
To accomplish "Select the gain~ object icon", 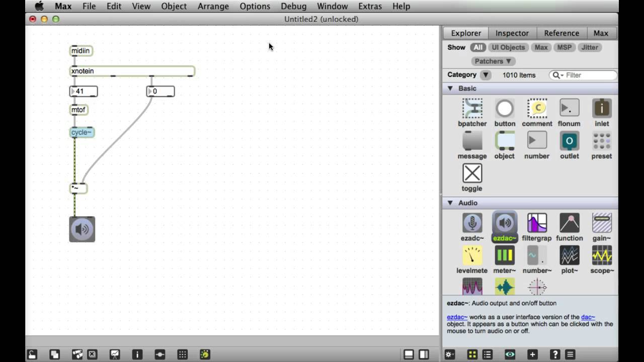I will click(602, 223).
